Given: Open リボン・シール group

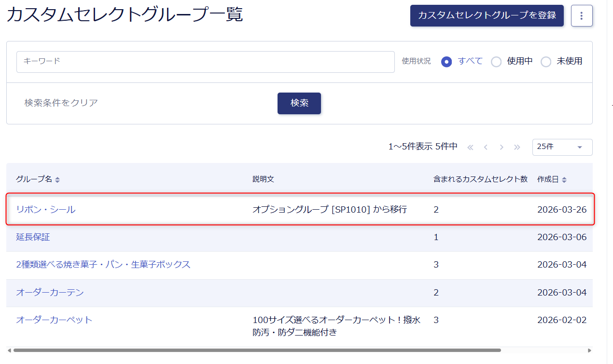Looking at the screenshot, I should click(46, 209).
